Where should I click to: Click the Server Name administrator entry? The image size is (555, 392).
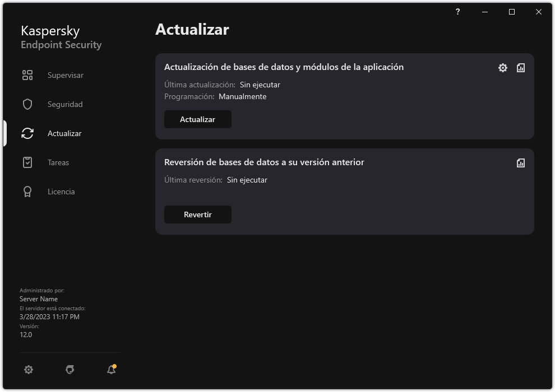click(39, 298)
